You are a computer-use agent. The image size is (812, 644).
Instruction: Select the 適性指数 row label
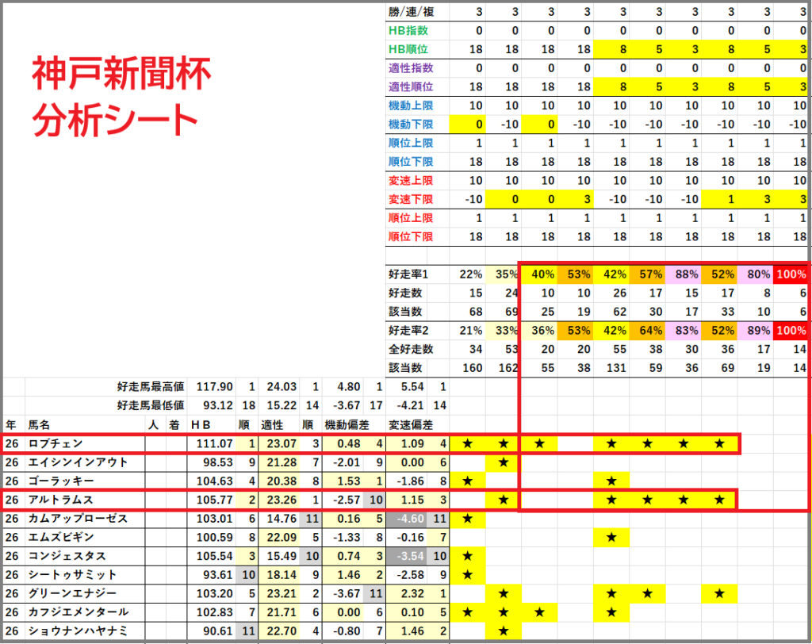click(411, 68)
